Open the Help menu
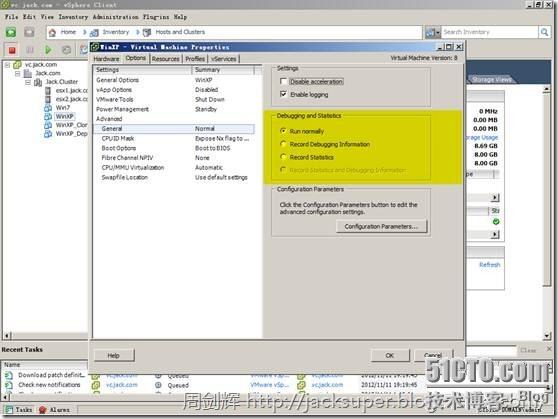 pyautogui.click(x=180, y=17)
